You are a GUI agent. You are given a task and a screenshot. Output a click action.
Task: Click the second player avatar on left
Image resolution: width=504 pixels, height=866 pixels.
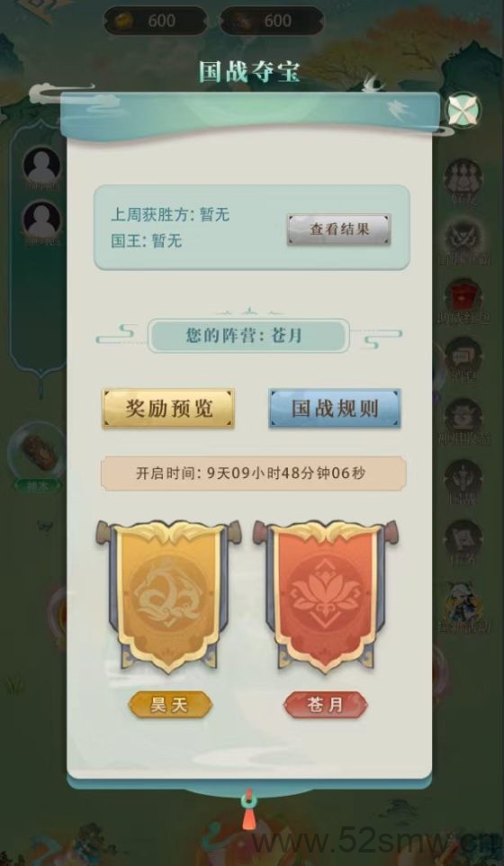pyautogui.click(x=42, y=220)
